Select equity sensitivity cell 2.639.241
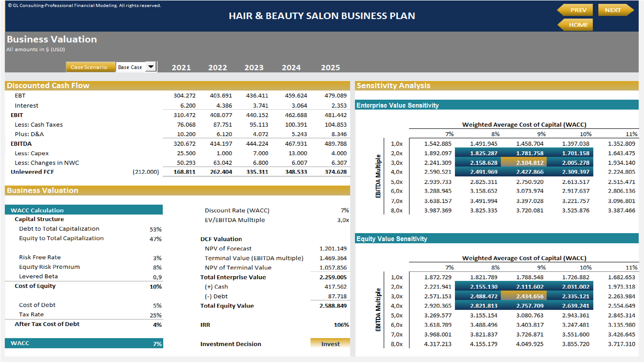The height and width of the screenshot is (362, 644). pos(575,306)
